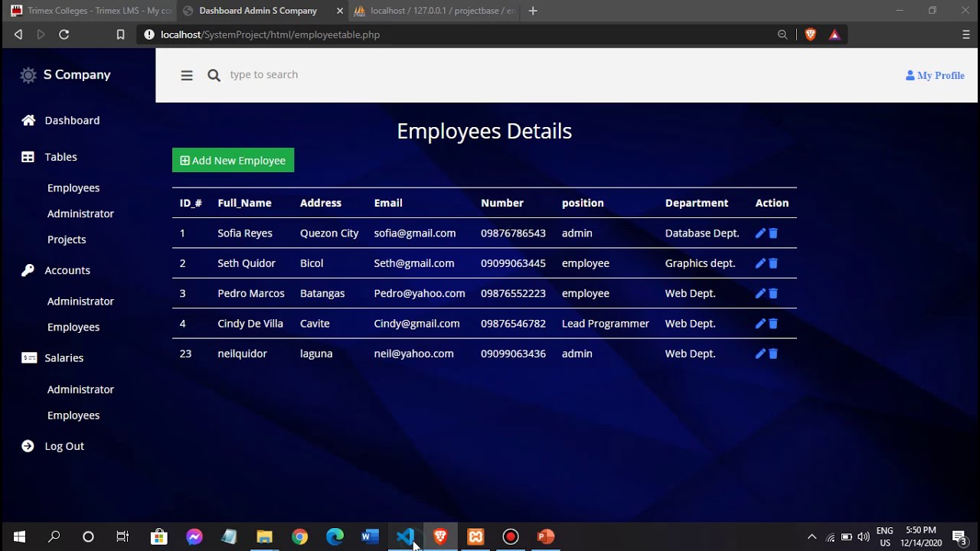
Task: Edit Cindy De Villa with pencil icon
Action: 760,324
